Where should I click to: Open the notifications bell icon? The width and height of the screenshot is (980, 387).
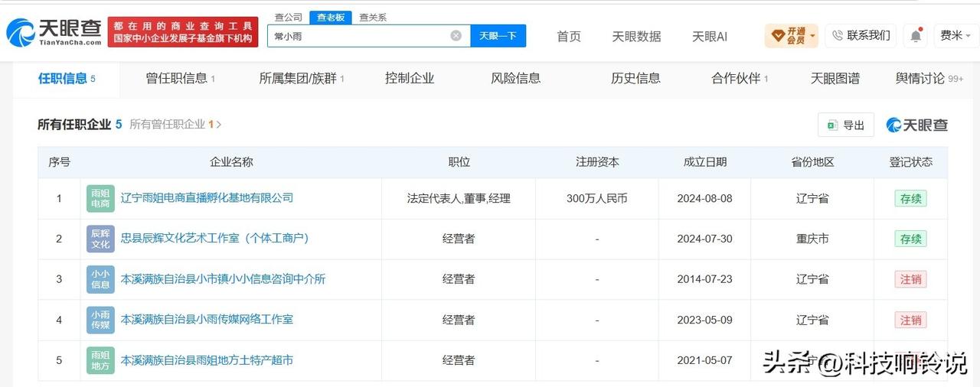[916, 35]
